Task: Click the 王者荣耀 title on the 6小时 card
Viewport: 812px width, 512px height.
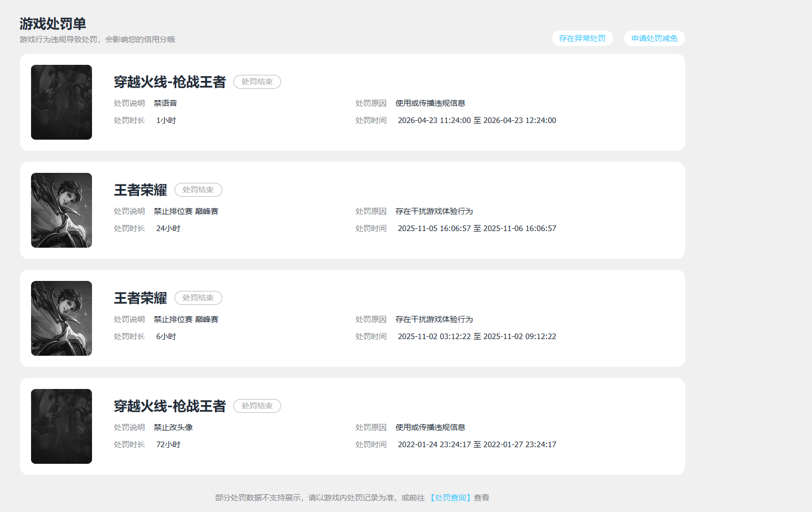Action: point(141,298)
